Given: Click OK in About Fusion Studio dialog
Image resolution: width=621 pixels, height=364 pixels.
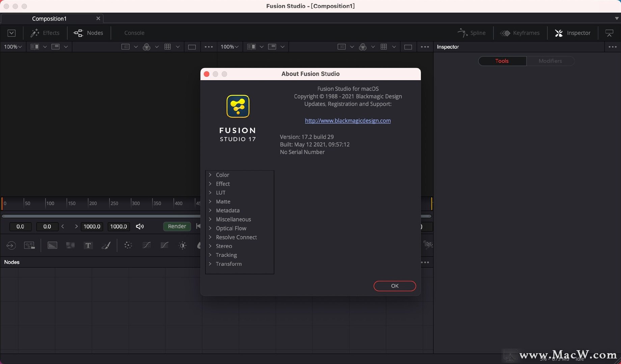Looking at the screenshot, I should pyautogui.click(x=395, y=286).
